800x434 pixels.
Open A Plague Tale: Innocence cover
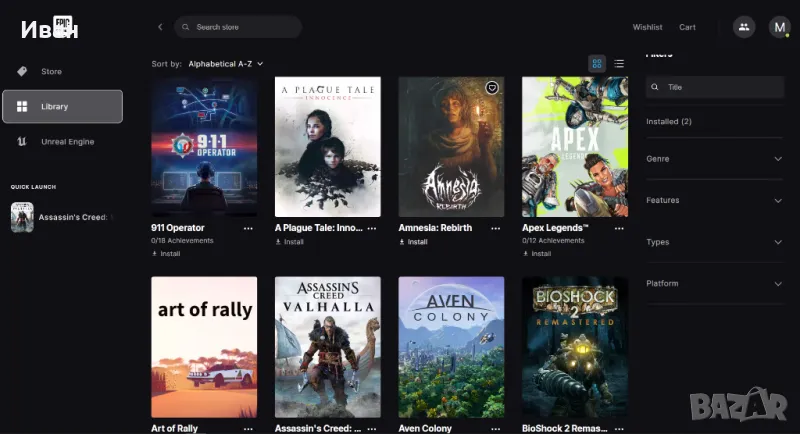tap(328, 147)
